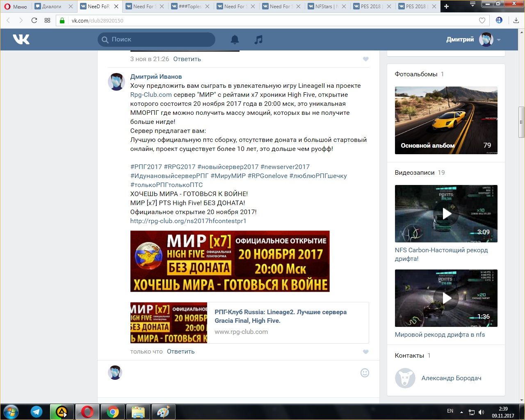Click the page vertical scrollbar thumb
525x420 pixels.
pyautogui.click(x=522, y=122)
